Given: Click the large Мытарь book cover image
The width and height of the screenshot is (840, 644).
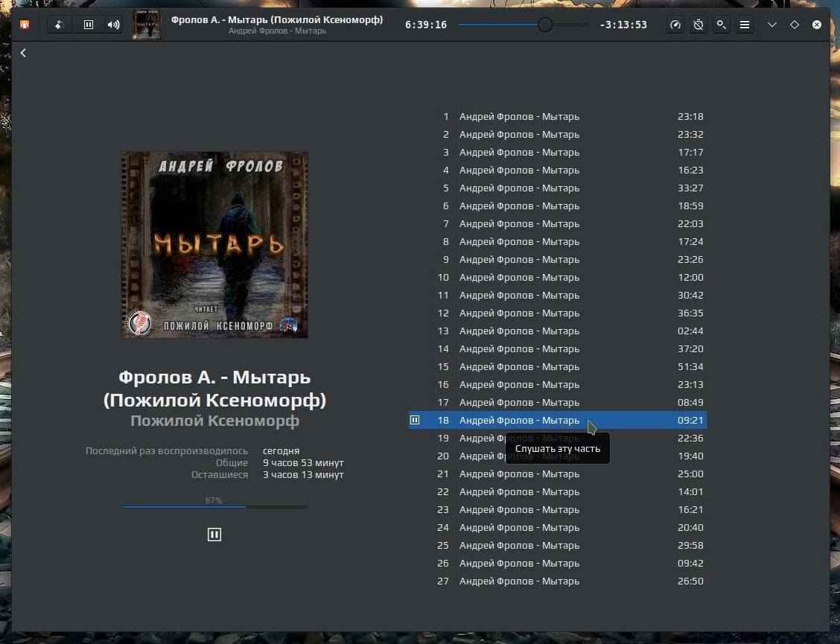Looking at the screenshot, I should (x=214, y=245).
